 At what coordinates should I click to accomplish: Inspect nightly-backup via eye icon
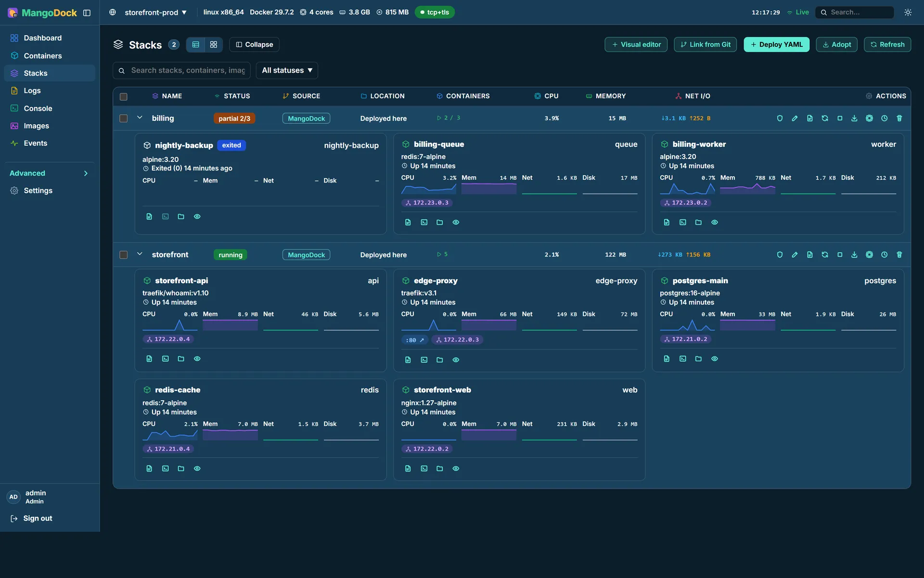(197, 217)
